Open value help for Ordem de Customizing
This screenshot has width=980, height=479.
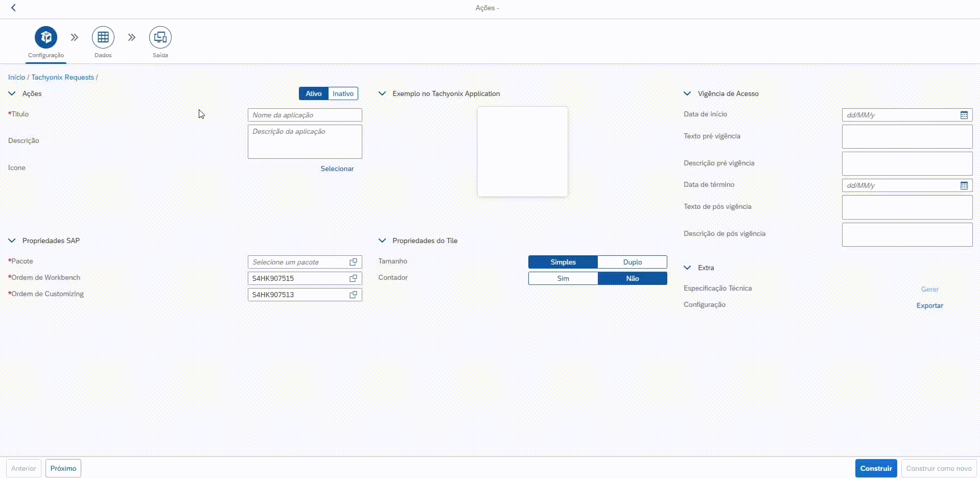pyautogui.click(x=353, y=295)
